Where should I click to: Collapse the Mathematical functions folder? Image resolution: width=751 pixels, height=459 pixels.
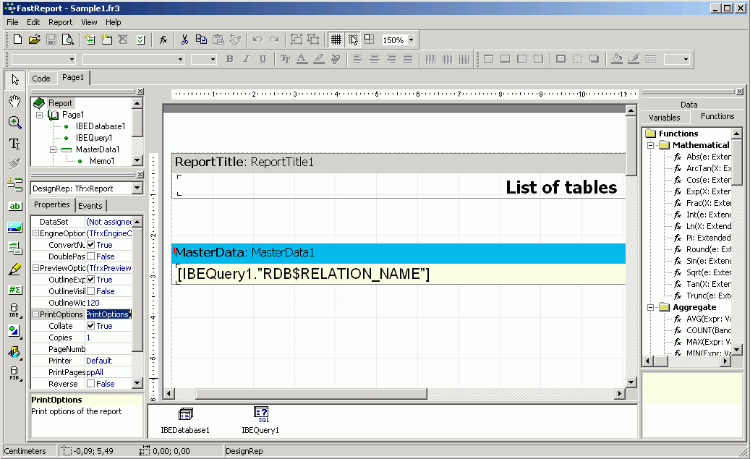[648, 146]
